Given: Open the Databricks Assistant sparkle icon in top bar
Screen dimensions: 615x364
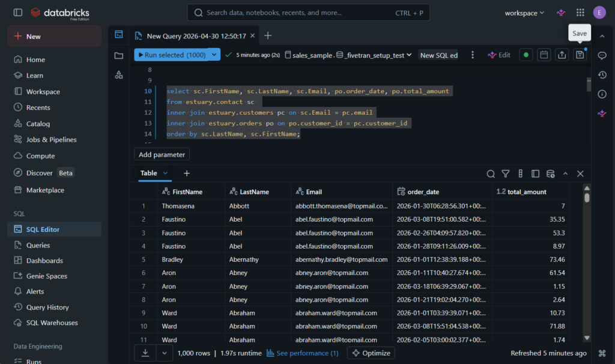Looking at the screenshot, I should click(561, 13).
